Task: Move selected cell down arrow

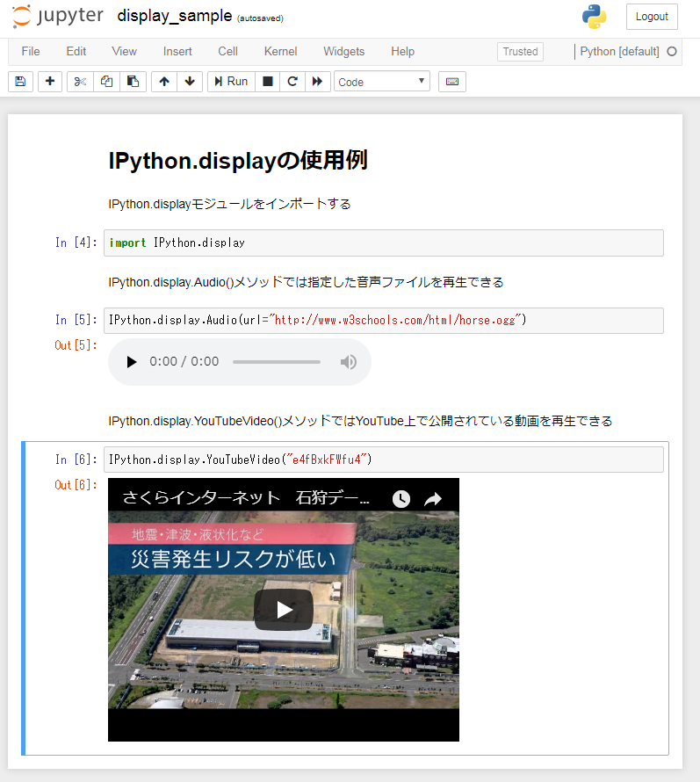Action: pos(190,82)
